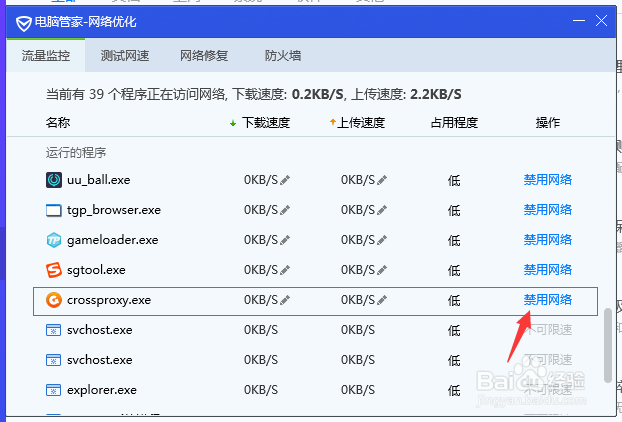Click the uu_ball.exe program icon
This screenshot has height=422, width=622.
pos(54,180)
